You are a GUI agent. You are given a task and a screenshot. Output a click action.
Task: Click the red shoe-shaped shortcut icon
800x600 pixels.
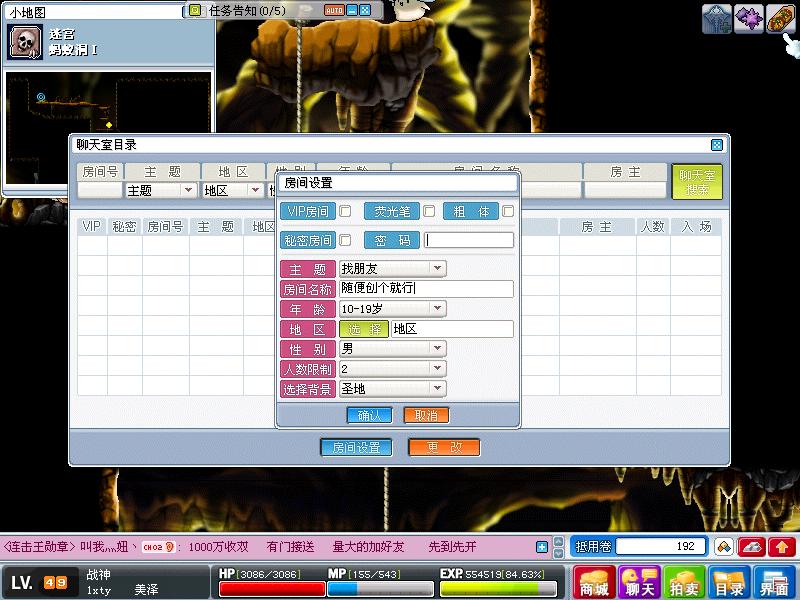[x=752, y=547]
